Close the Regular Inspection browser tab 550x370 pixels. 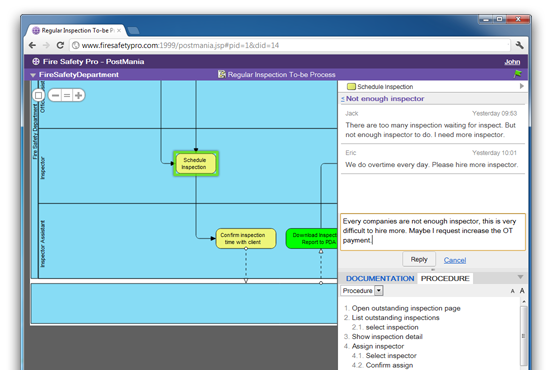click(x=119, y=31)
